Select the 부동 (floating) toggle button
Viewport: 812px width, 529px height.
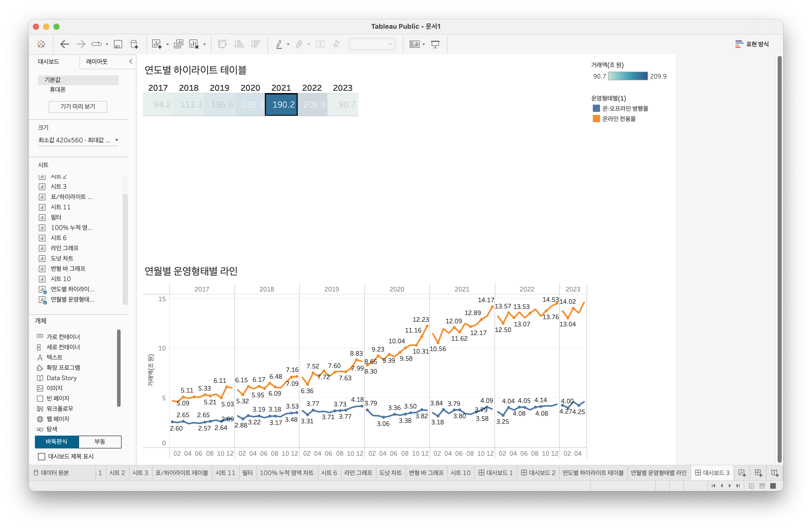pos(100,442)
